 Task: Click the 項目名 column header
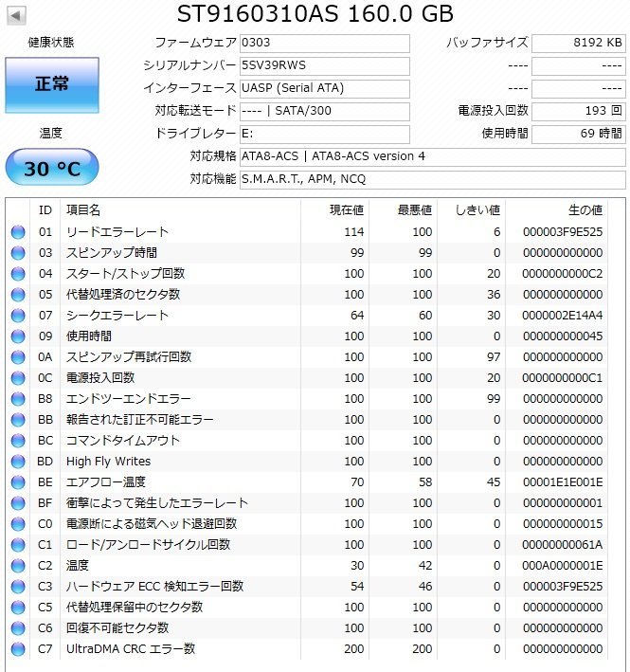pos(83,210)
